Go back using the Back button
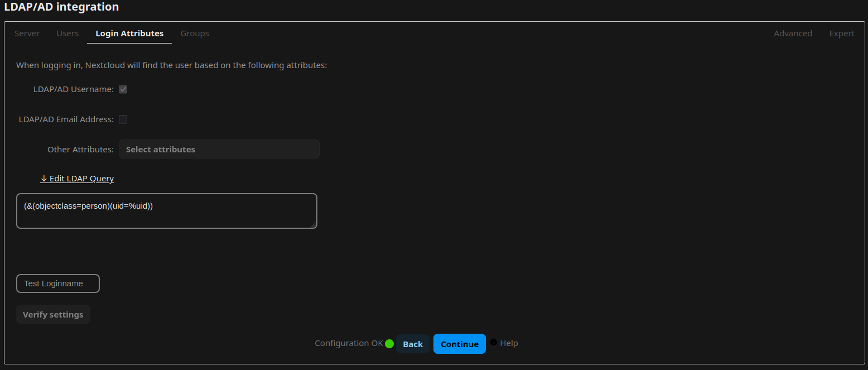Screen dimensions: 868x370 pyautogui.click(x=413, y=344)
